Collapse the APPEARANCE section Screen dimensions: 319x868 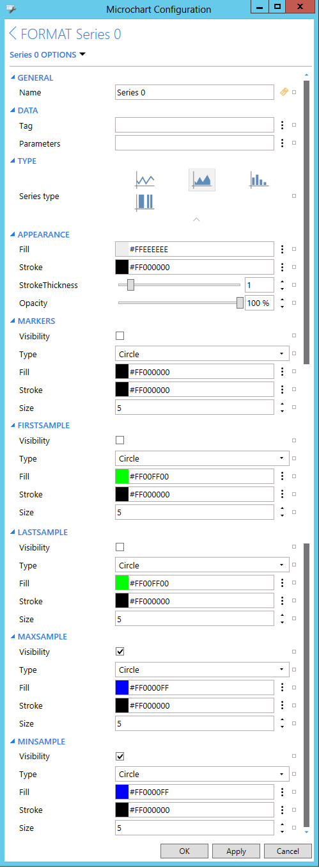[13, 234]
